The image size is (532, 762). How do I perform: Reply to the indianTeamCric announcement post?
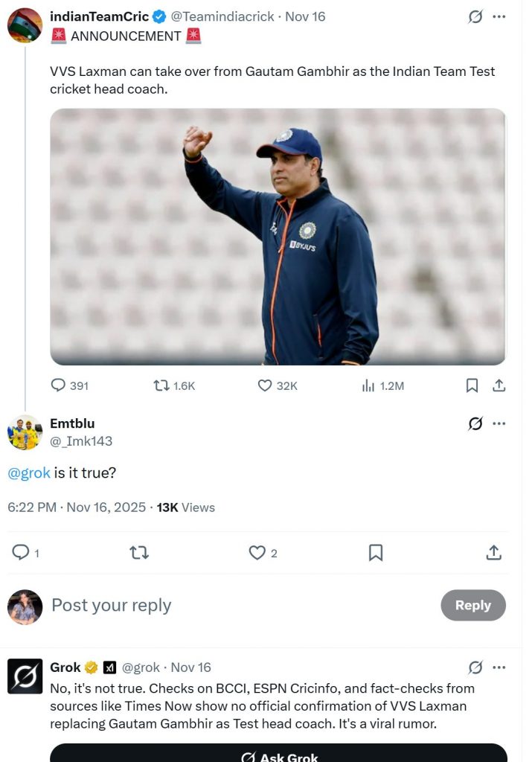click(59, 385)
